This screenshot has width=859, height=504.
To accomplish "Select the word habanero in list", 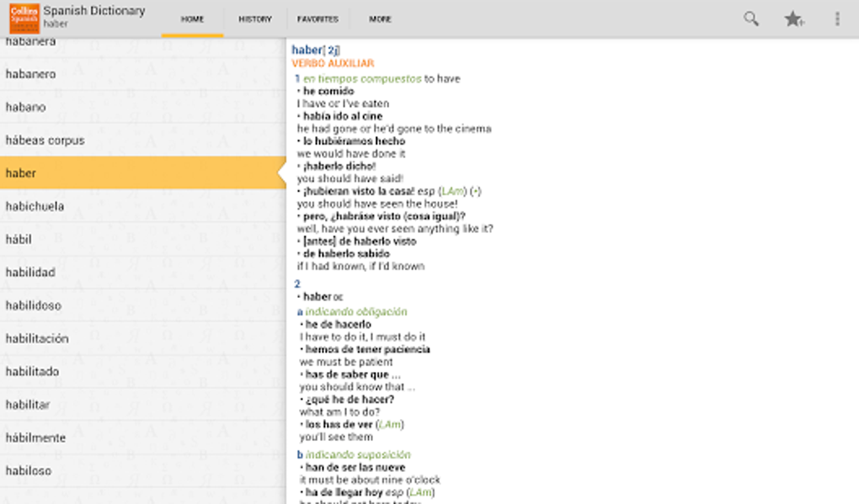I will click(30, 74).
